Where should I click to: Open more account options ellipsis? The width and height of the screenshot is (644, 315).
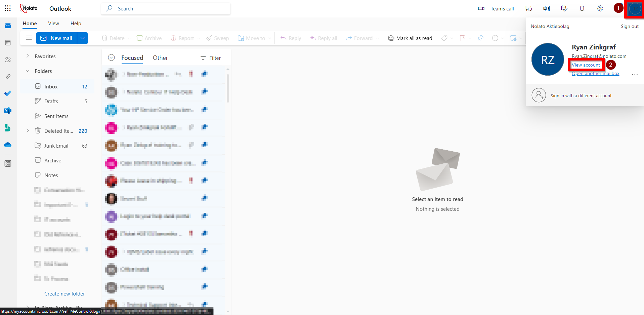tap(635, 74)
